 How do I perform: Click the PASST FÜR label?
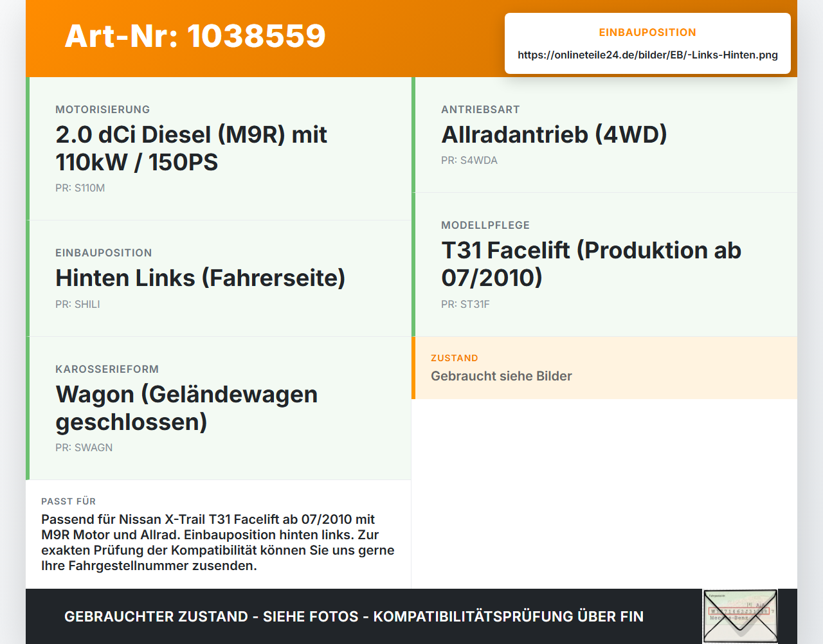69,501
